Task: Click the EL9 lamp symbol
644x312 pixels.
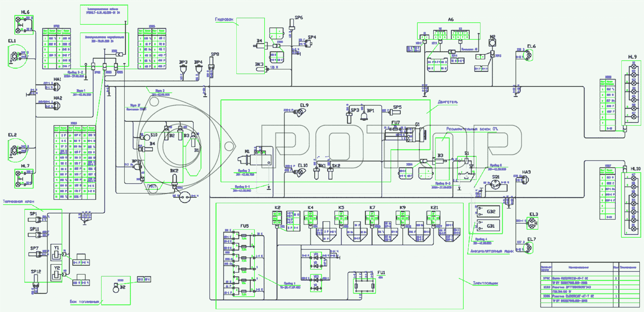Action: click(x=300, y=112)
